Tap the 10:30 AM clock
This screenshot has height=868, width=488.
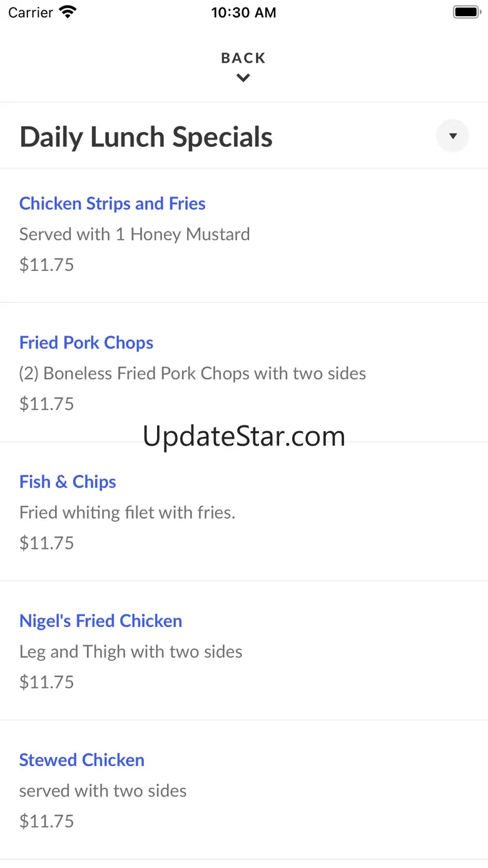coord(243,13)
